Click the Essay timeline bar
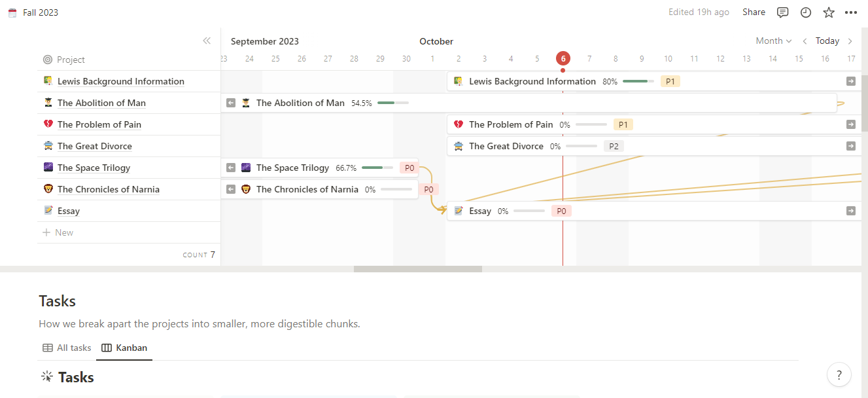The width and height of the screenshot is (868, 398). click(x=654, y=211)
